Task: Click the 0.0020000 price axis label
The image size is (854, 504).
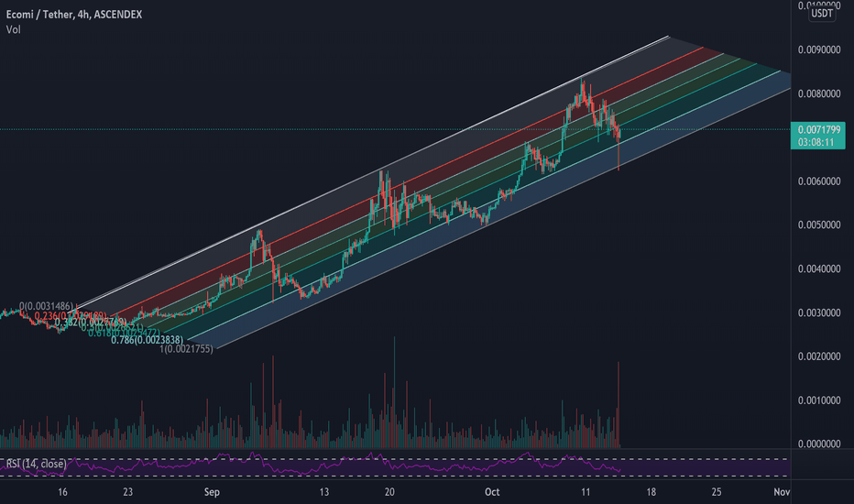Action: pos(818,356)
